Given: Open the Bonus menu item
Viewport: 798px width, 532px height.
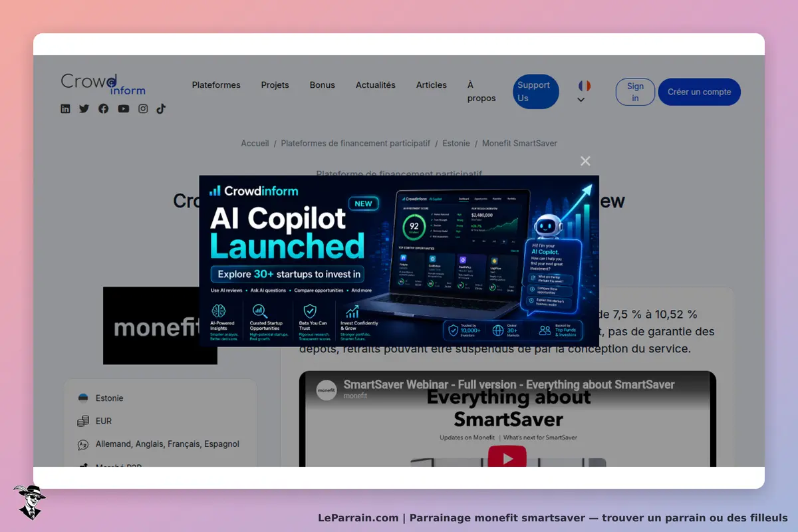Looking at the screenshot, I should (x=323, y=85).
